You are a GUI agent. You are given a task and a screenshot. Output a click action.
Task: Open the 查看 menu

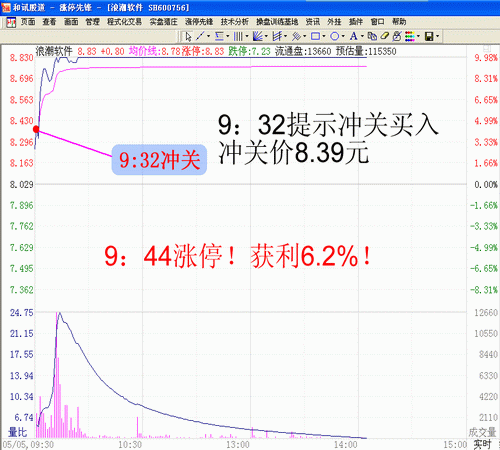point(49,22)
